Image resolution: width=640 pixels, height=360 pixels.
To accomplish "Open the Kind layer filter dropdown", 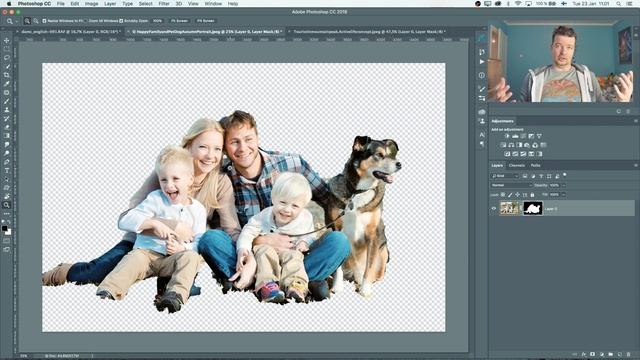I will (x=504, y=176).
